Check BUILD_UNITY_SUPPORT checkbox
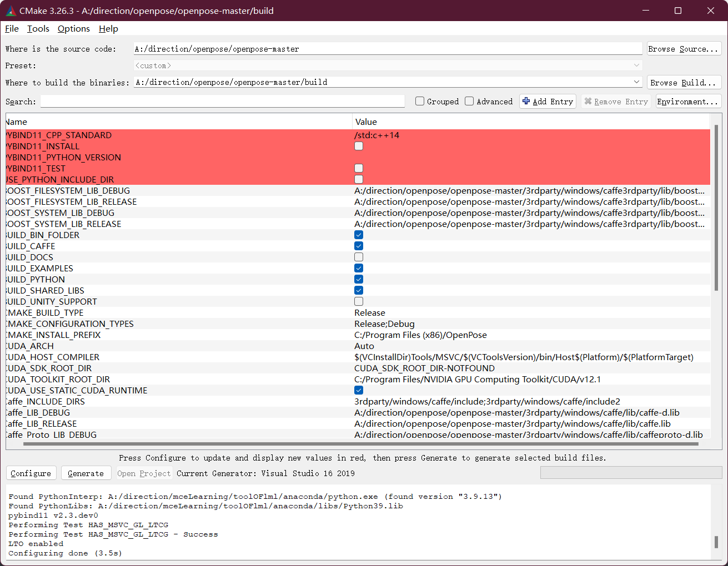The height and width of the screenshot is (566, 728). 359,301
